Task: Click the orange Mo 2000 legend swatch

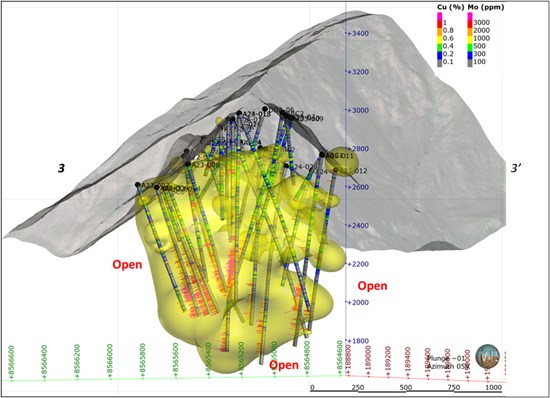Action: point(469,31)
